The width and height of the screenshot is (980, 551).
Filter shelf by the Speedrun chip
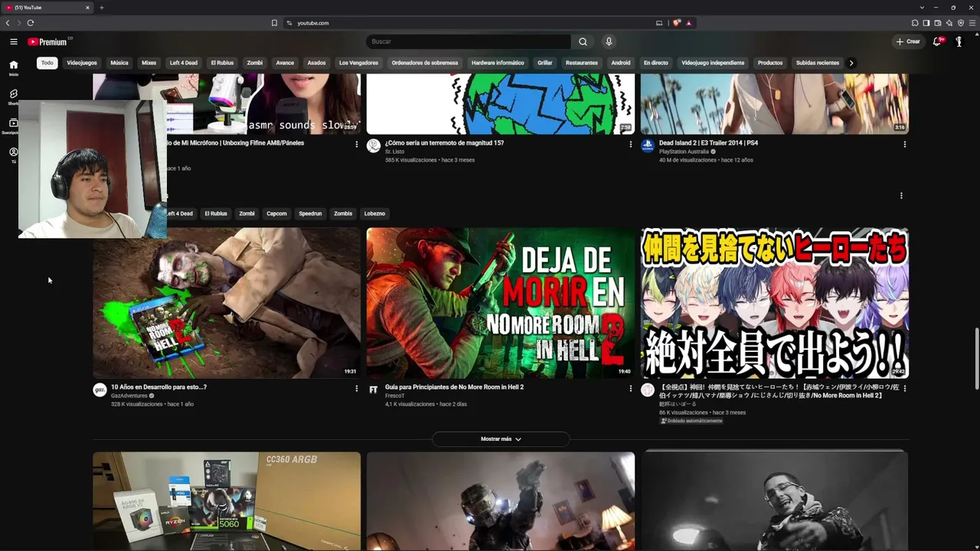(x=310, y=214)
